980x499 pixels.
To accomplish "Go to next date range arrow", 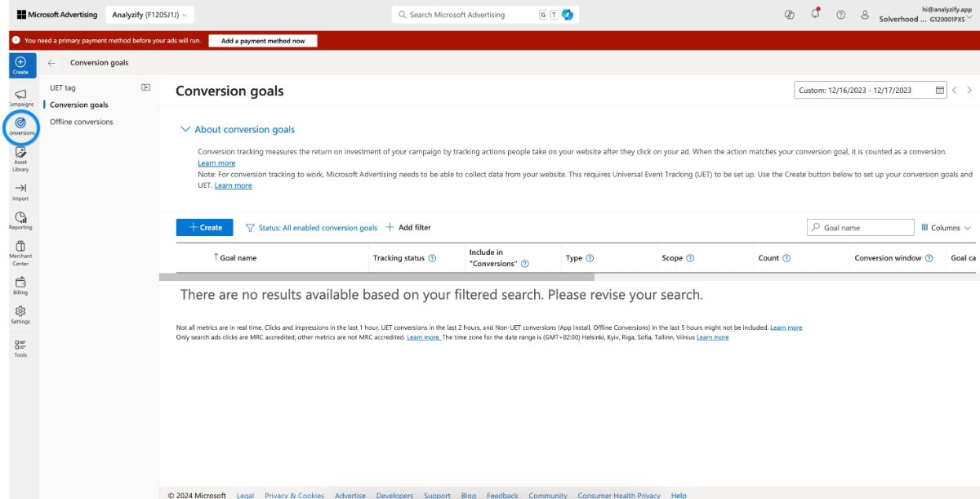I will [x=969, y=91].
